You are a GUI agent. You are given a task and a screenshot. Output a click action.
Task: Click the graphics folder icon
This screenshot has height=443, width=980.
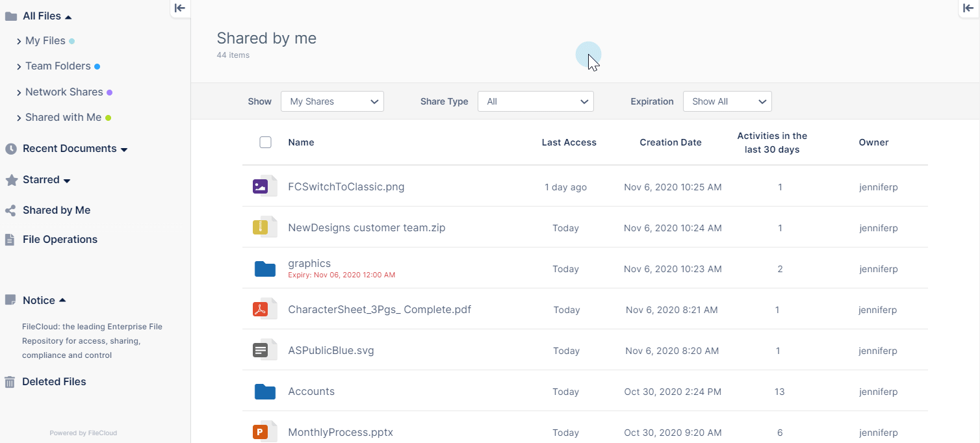[264, 269]
